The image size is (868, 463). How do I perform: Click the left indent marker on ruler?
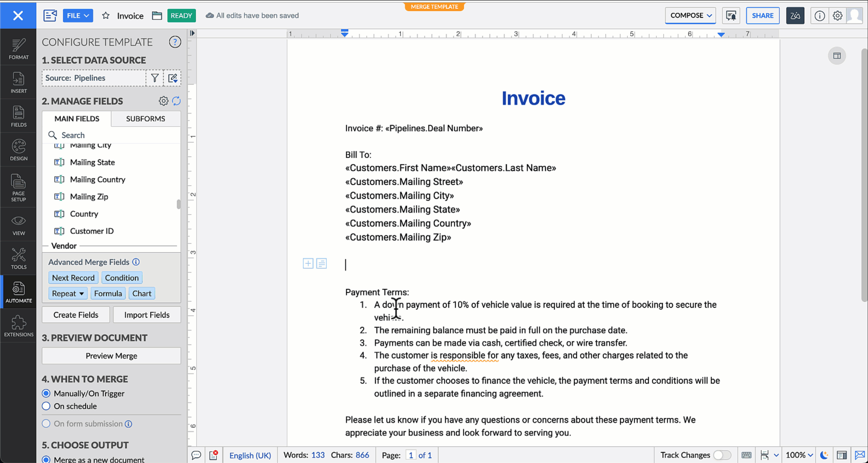pyautogui.click(x=344, y=33)
